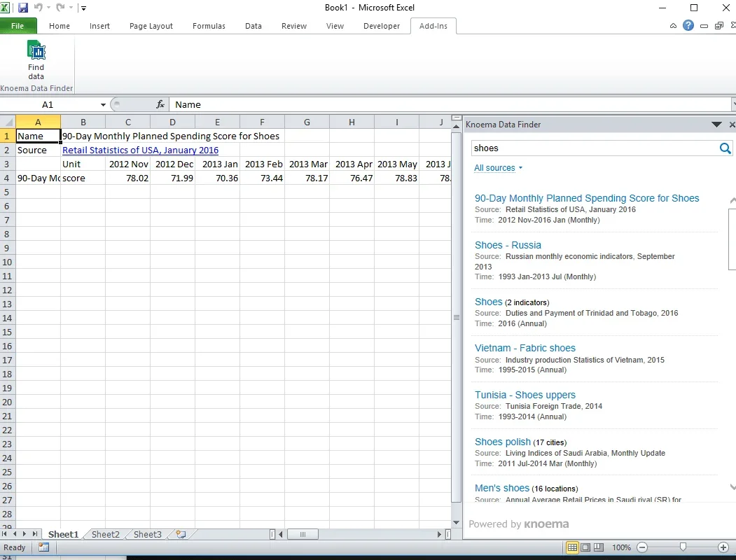Click the Redo arrow icon
This screenshot has width=736, height=560.
tap(60, 8)
